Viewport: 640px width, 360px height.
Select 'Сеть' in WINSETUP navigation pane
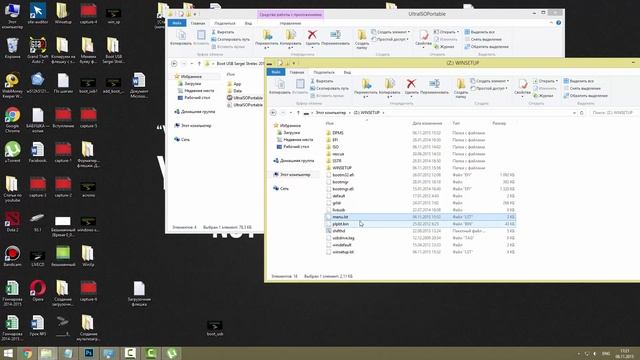point(281,189)
